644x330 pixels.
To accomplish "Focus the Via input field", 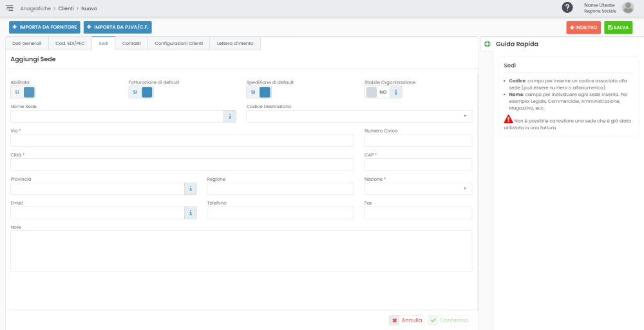I will 182,140.
